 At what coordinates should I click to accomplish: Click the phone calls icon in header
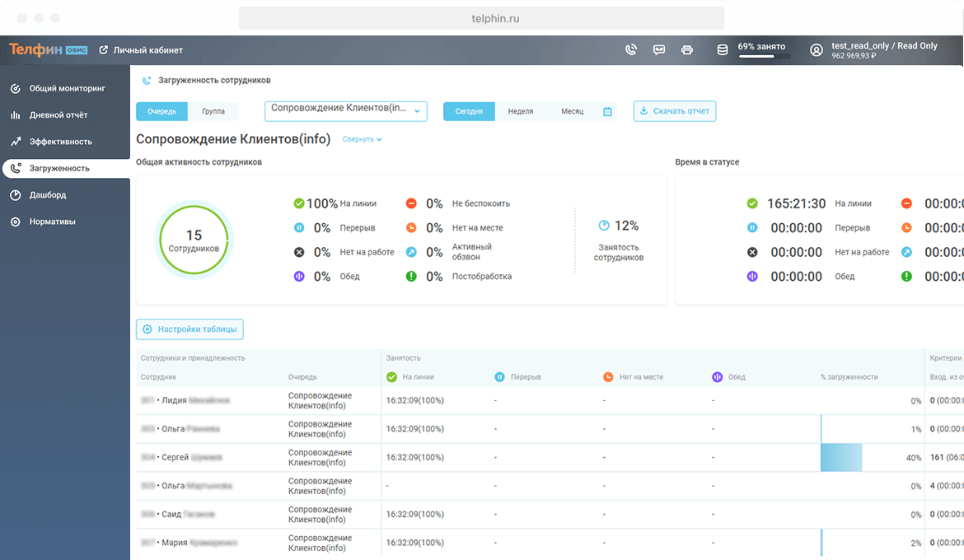(631, 49)
